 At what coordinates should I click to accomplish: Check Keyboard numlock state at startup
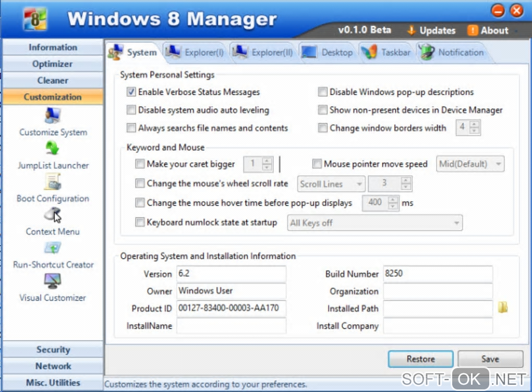click(139, 222)
